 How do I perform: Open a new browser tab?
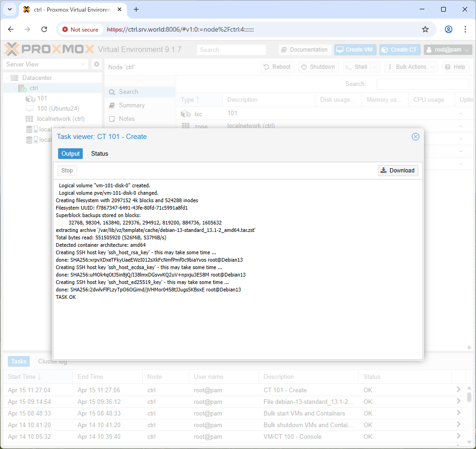136,9
